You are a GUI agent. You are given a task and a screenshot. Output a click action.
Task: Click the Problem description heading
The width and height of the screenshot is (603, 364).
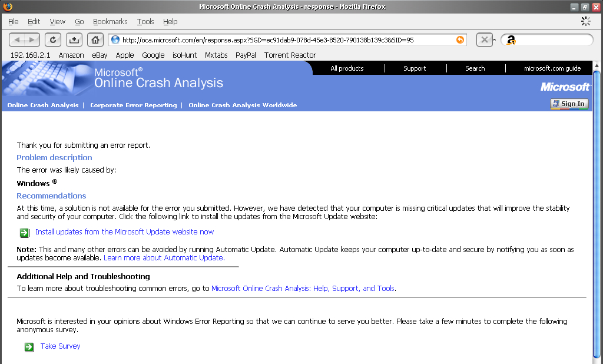coord(54,157)
